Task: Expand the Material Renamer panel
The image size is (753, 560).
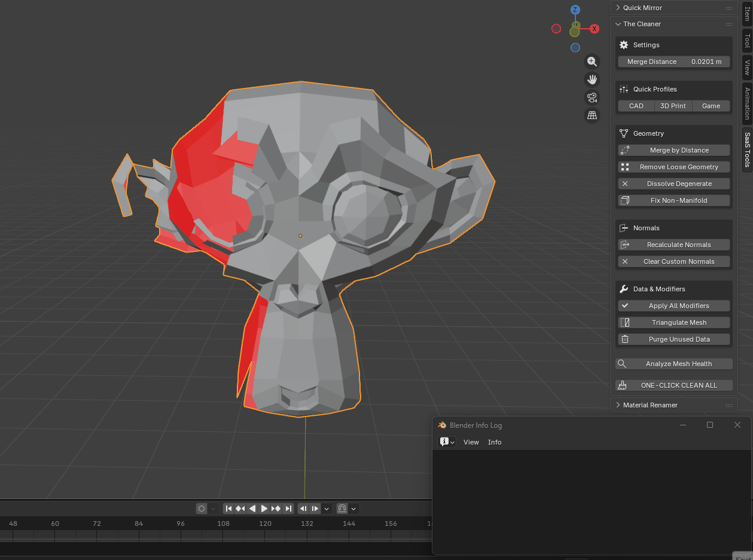Action: [x=618, y=405]
